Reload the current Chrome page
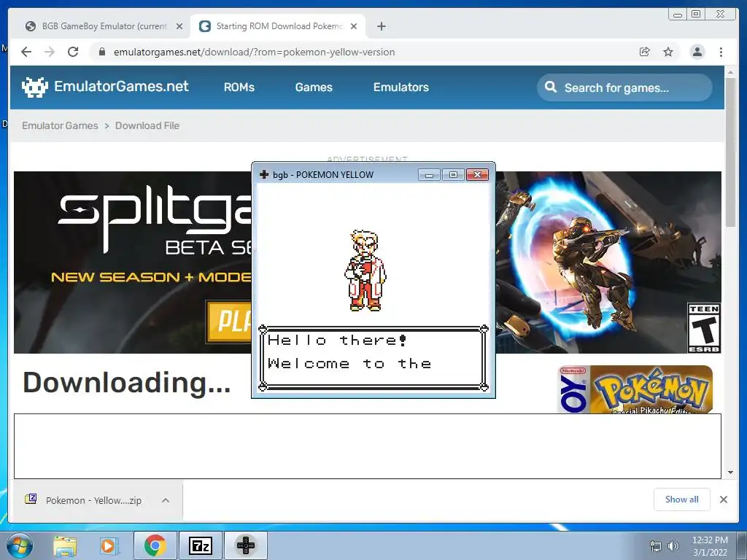The width and height of the screenshot is (747, 560). click(73, 52)
